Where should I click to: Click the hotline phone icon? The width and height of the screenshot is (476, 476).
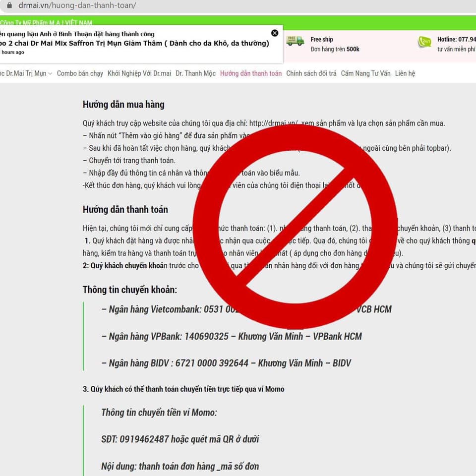[424, 43]
